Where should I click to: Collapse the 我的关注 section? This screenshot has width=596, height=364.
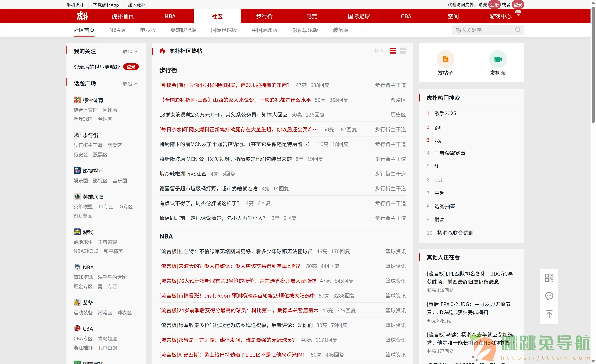[130, 51]
